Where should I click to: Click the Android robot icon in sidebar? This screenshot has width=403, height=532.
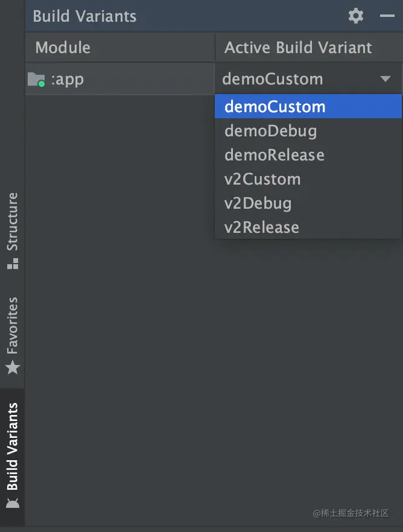coord(13,502)
